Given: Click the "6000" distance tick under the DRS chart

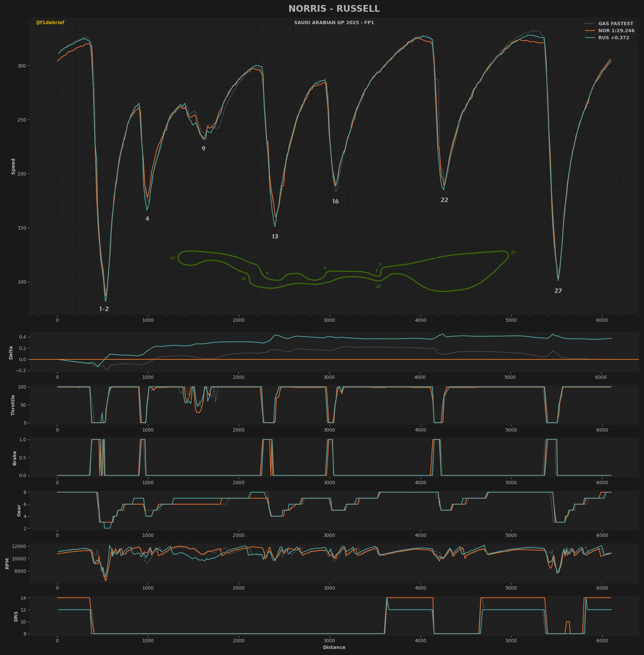Looking at the screenshot, I should [602, 641].
